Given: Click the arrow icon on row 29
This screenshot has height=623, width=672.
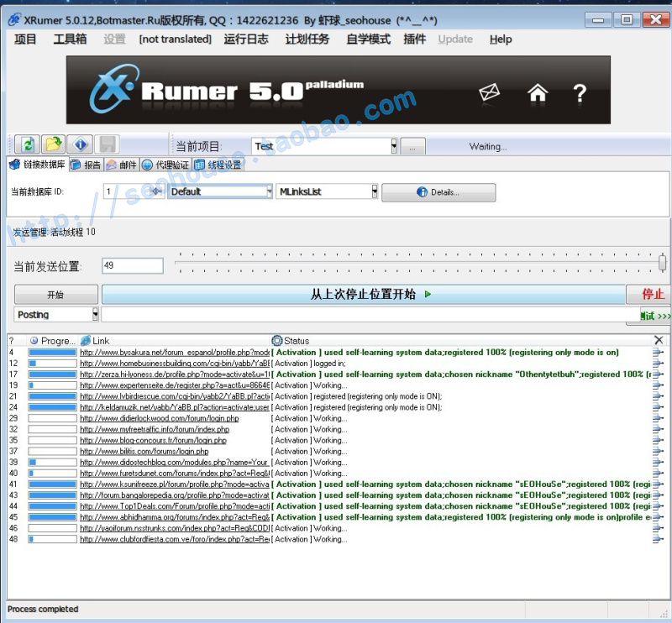Looking at the screenshot, I should coord(658,418).
